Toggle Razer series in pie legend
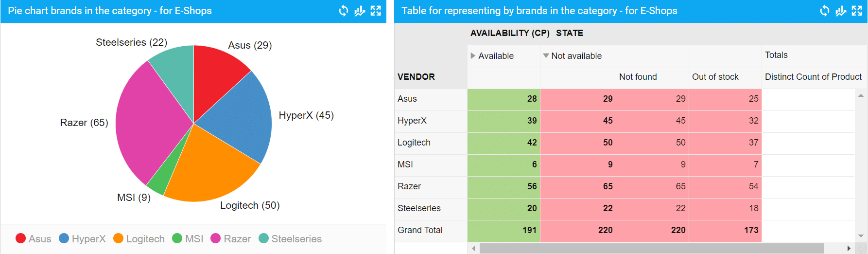 click(x=231, y=239)
